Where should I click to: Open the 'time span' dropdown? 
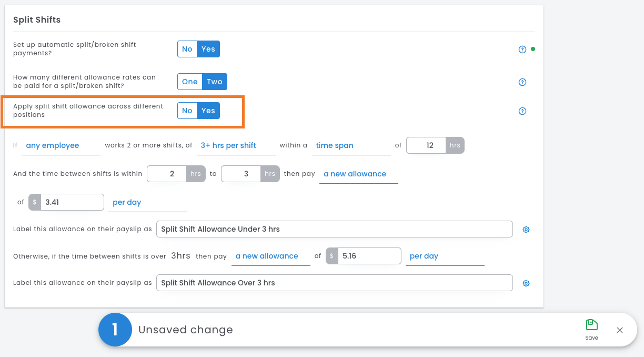pyautogui.click(x=351, y=146)
